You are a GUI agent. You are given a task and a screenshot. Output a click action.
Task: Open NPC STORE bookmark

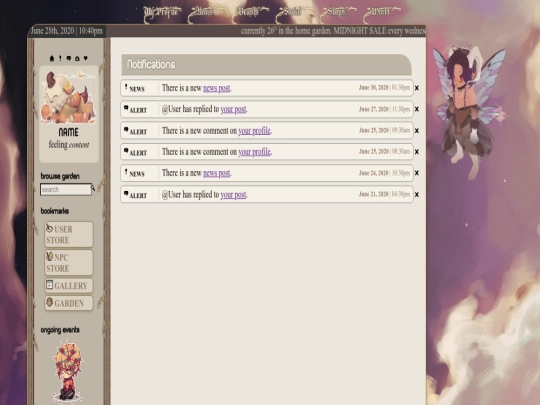[x=69, y=263]
